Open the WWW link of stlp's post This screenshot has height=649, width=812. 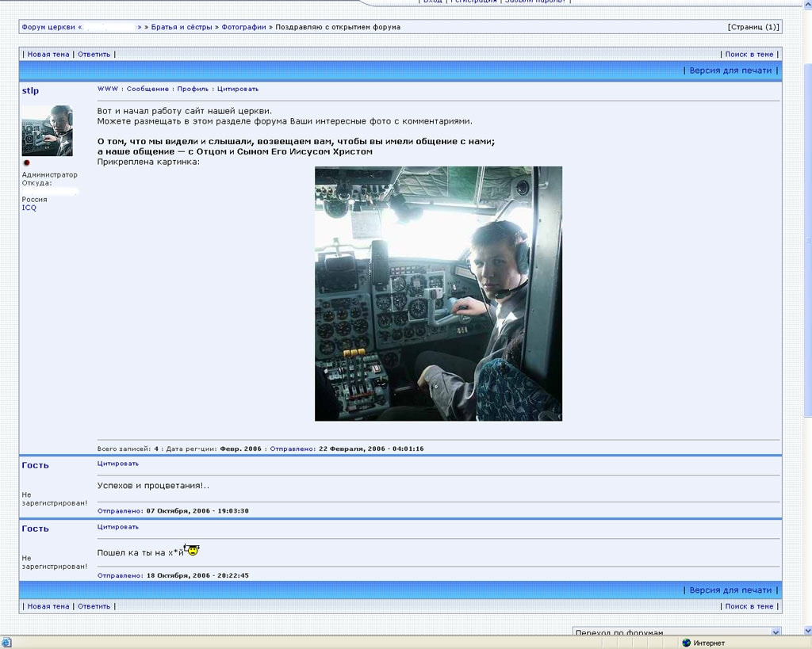click(107, 89)
